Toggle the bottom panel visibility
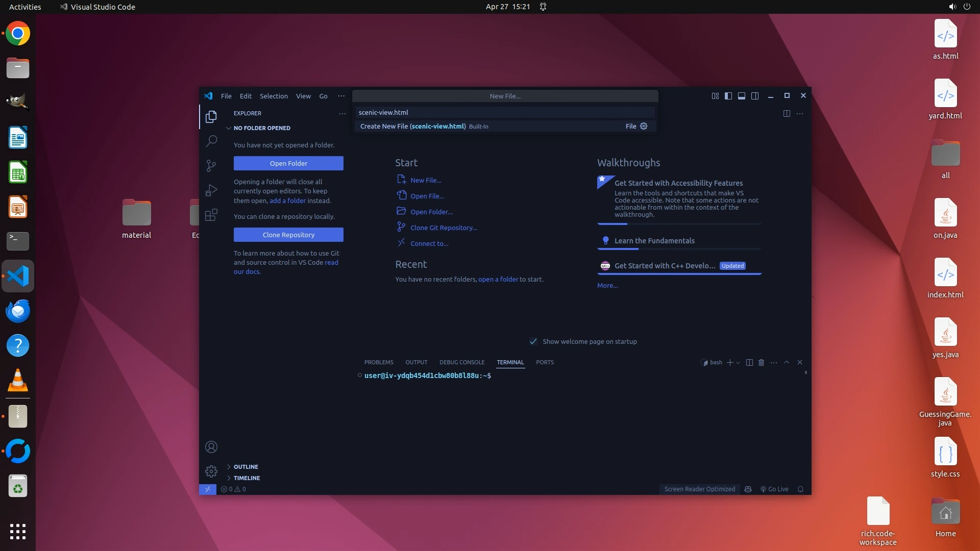The image size is (980, 551). point(742,96)
